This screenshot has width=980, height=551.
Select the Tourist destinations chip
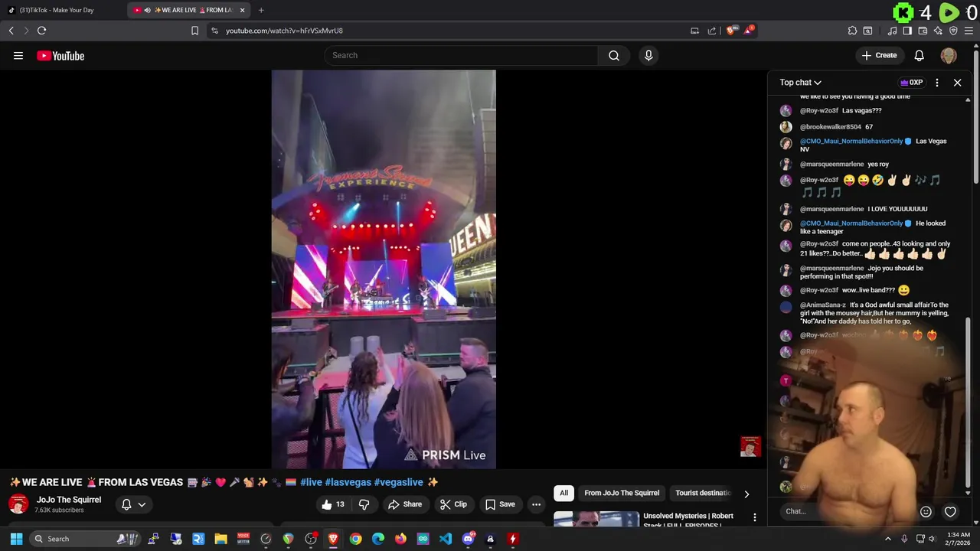coord(702,493)
